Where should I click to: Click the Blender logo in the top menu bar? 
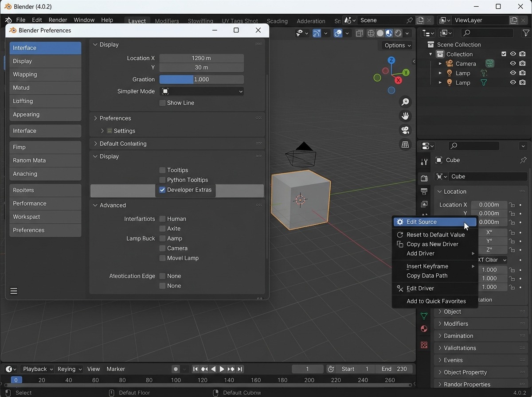[x=8, y=20]
